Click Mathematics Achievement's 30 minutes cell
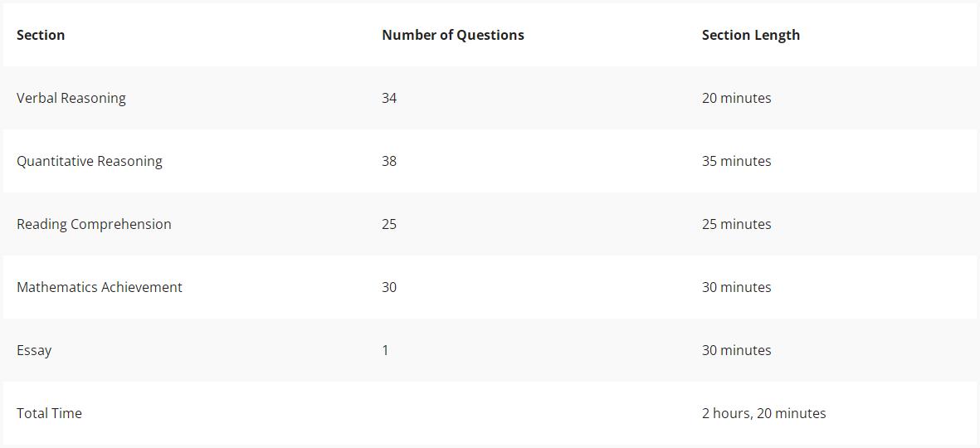 [736, 287]
